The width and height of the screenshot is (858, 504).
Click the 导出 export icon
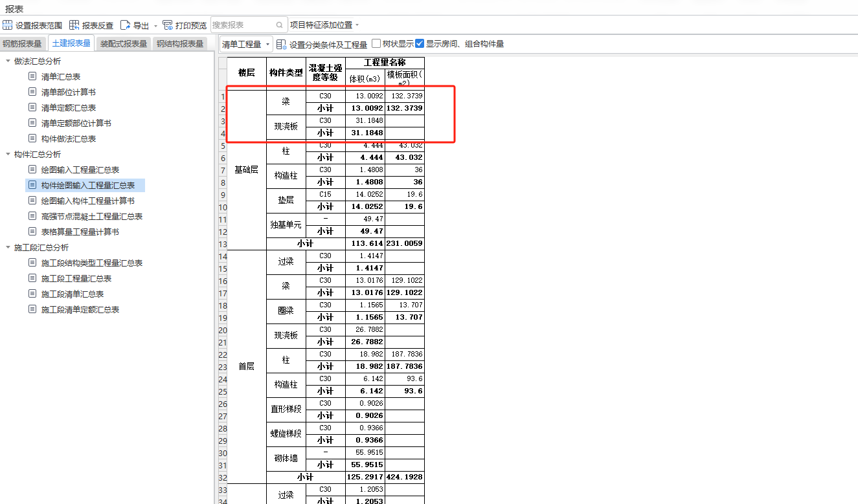pyautogui.click(x=126, y=25)
